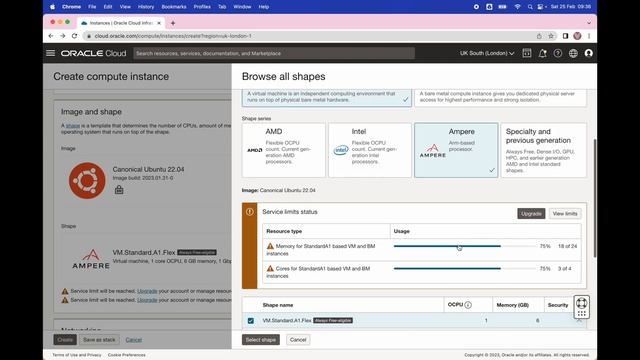Select the Ampere shape series card

pos(456,150)
